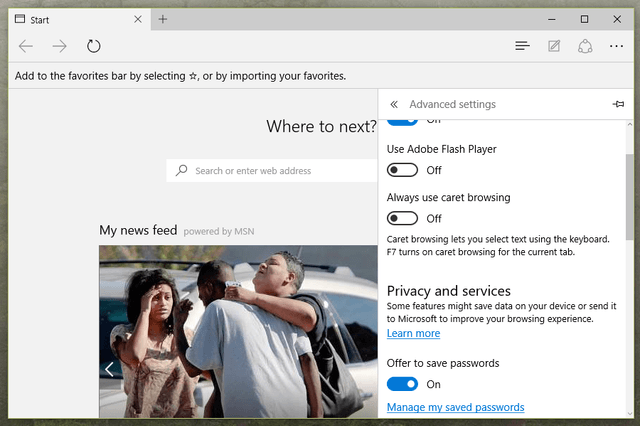This screenshot has width=640, height=426.
Task: Pin the Advanced settings pane
Action: (x=618, y=104)
